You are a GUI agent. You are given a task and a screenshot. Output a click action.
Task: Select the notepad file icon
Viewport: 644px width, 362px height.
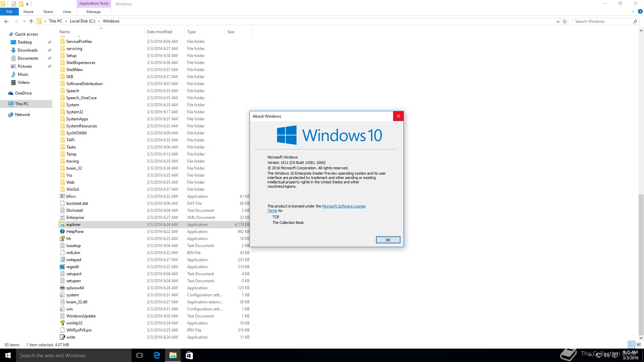62,260
